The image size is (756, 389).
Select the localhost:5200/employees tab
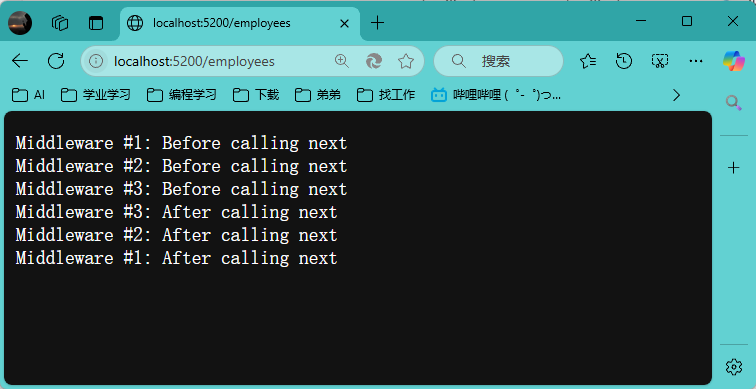240,23
